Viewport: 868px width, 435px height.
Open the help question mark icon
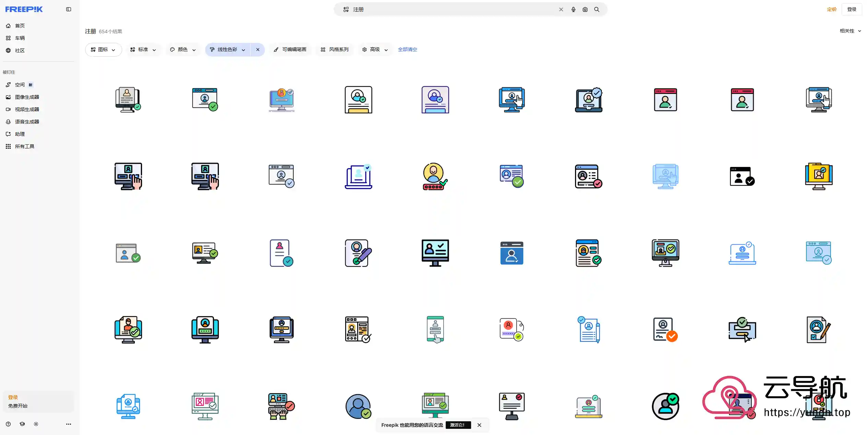pyautogui.click(x=8, y=424)
